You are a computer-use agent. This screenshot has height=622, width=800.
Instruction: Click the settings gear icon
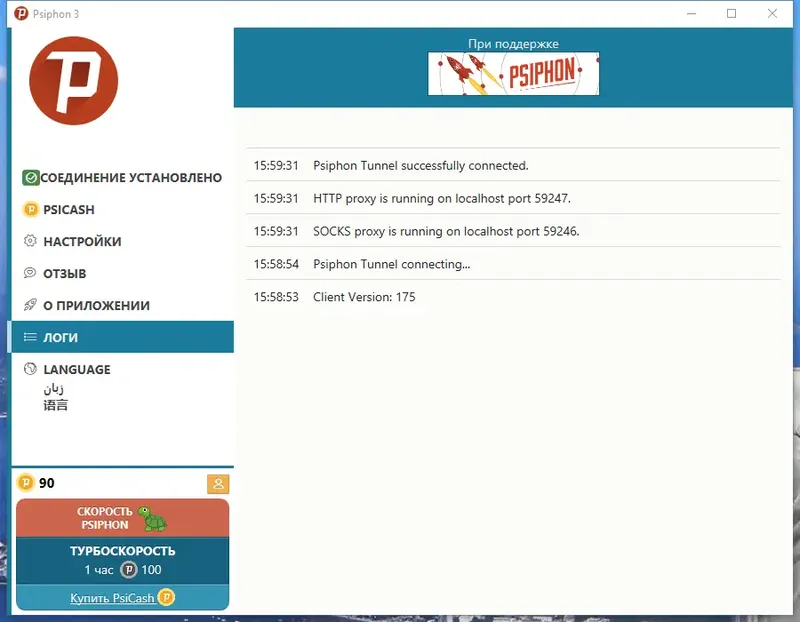pos(30,241)
